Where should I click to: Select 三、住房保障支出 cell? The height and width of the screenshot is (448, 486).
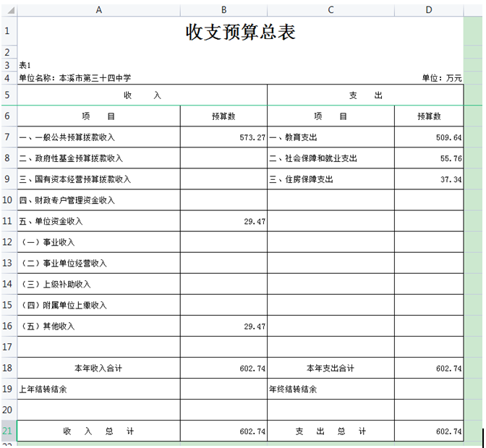(331, 179)
